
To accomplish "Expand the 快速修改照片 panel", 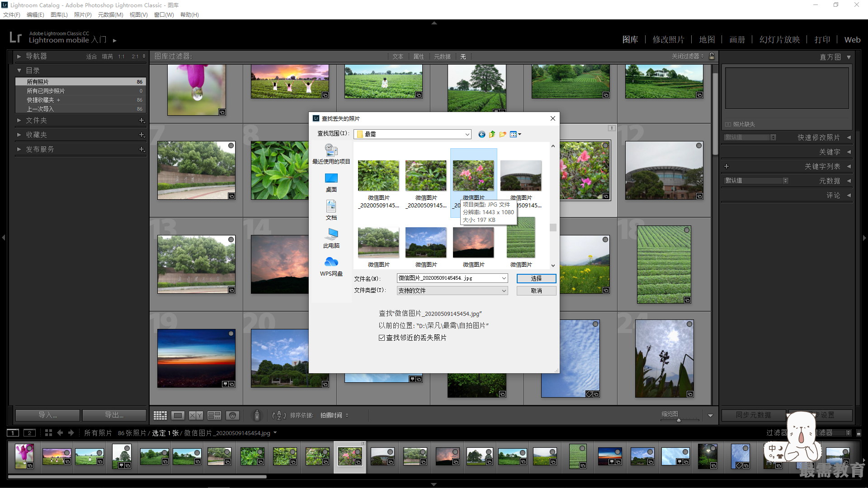I will (849, 137).
